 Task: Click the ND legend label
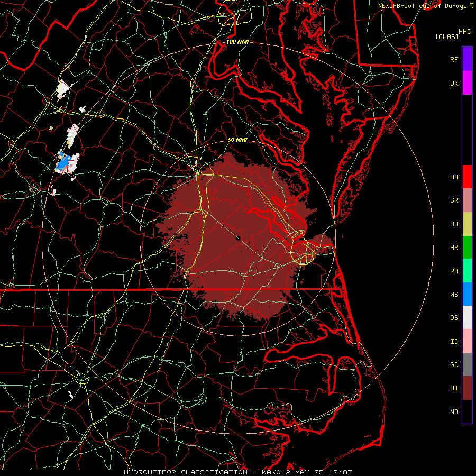click(454, 412)
